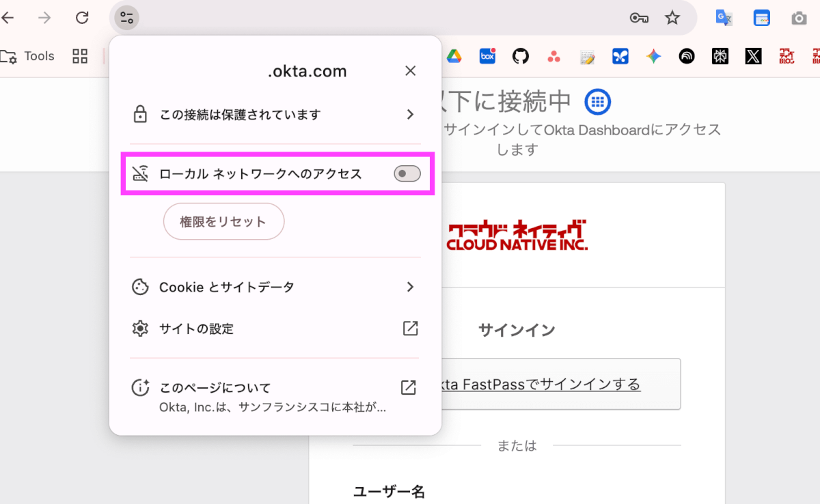The image size is (820, 504).
Task: Click the Cloud Native Inc. logo
Action: [517, 235]
